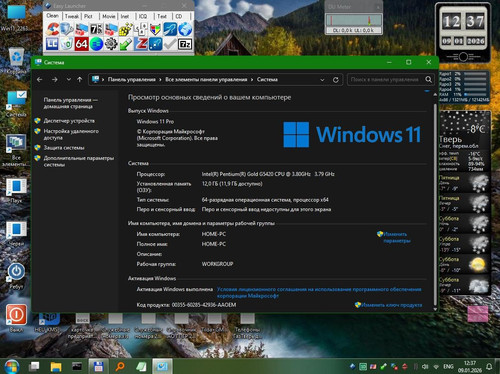This screenshot has width=500, height=374.
Task: Open 'Настройка удаленного доступа' link
Action: click(x=71, y=134)
